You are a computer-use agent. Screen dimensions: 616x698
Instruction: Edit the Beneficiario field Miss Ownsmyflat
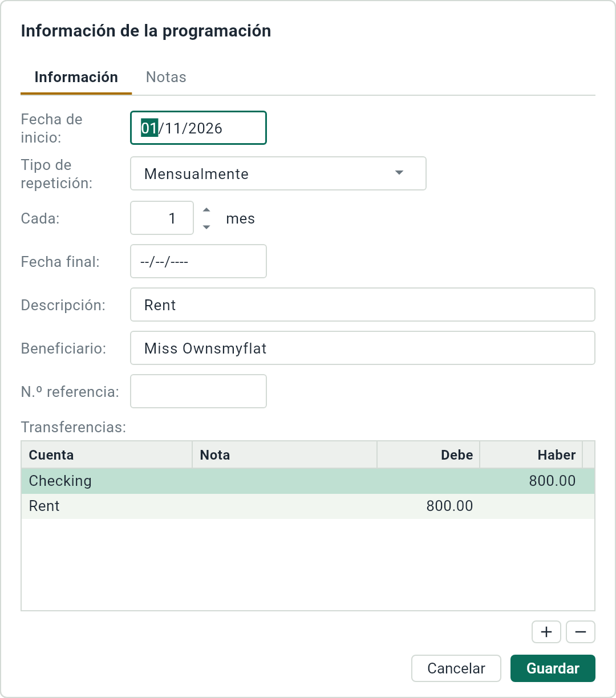pos(363,348)
